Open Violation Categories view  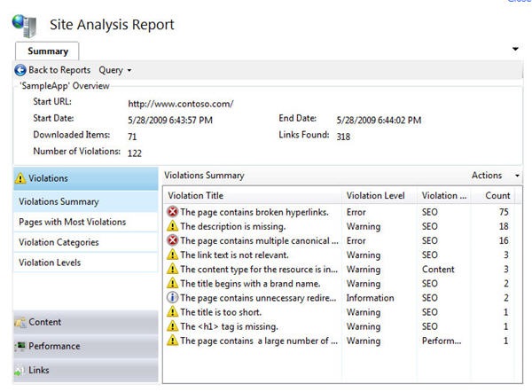(59, 242)
